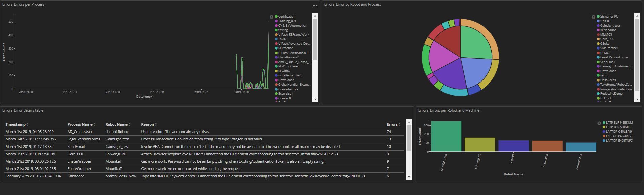Click the Certification legend color dot
Viewport: 644px width, 195px height.
point(276,17)
